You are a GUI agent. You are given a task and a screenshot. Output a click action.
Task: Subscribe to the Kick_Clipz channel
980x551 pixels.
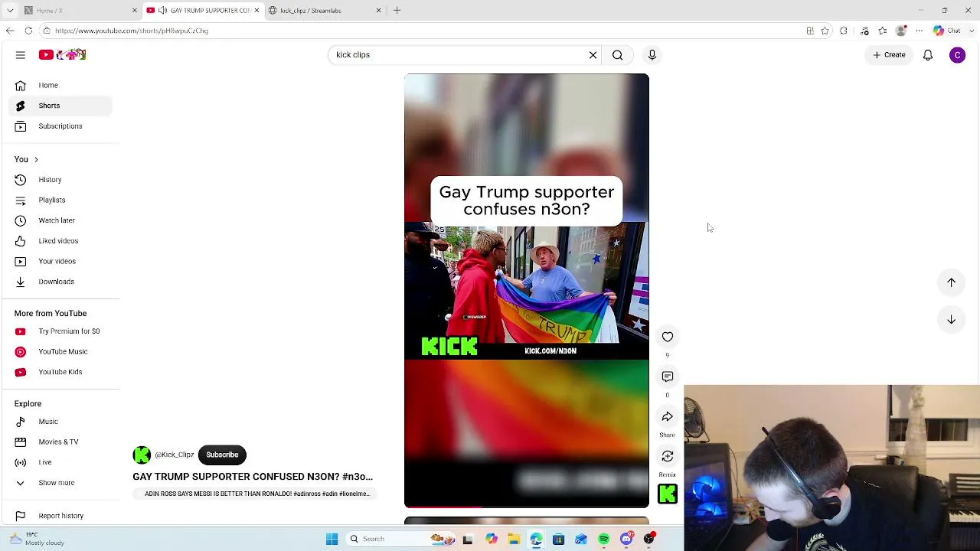tap(222, 455)
